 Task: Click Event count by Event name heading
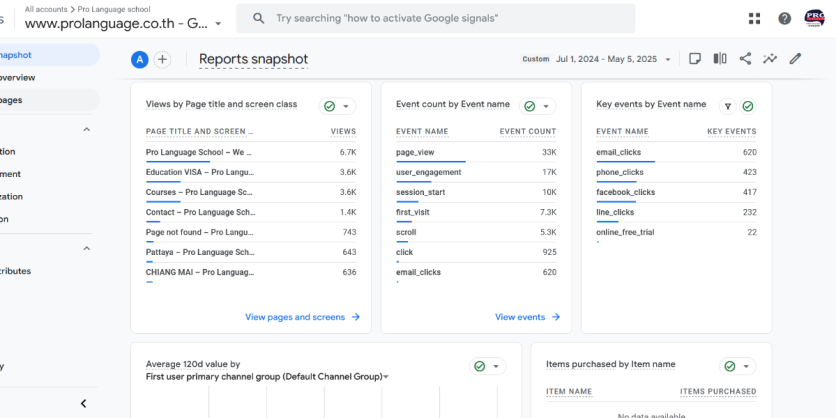pos(453,104)
